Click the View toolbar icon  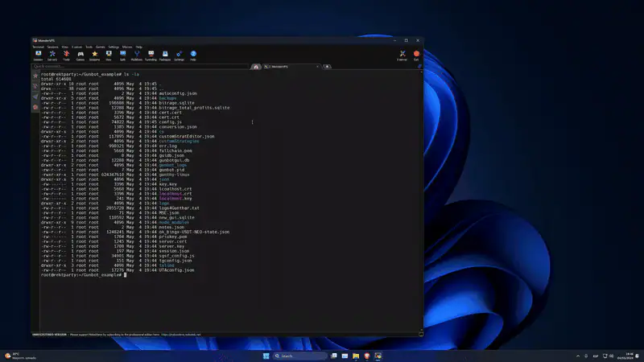109,56
